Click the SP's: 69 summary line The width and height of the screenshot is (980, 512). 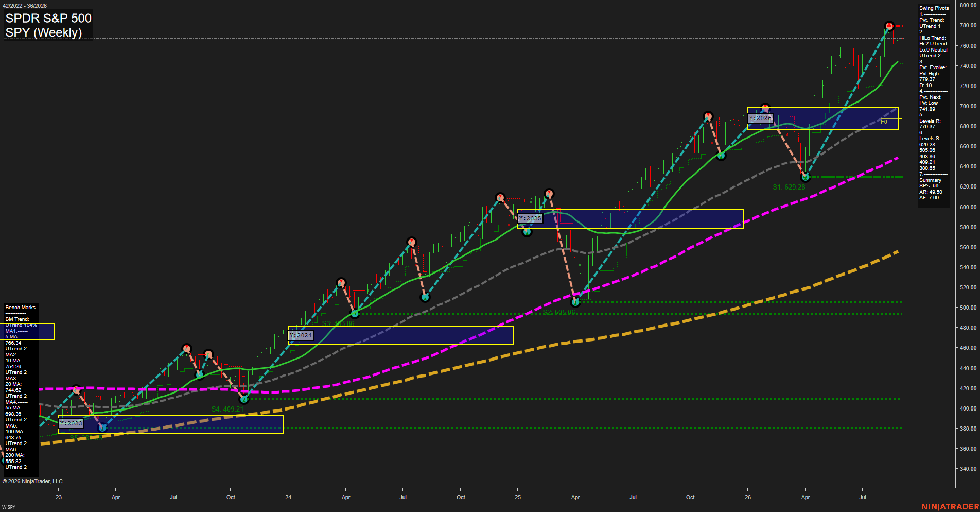pos(929,186)
